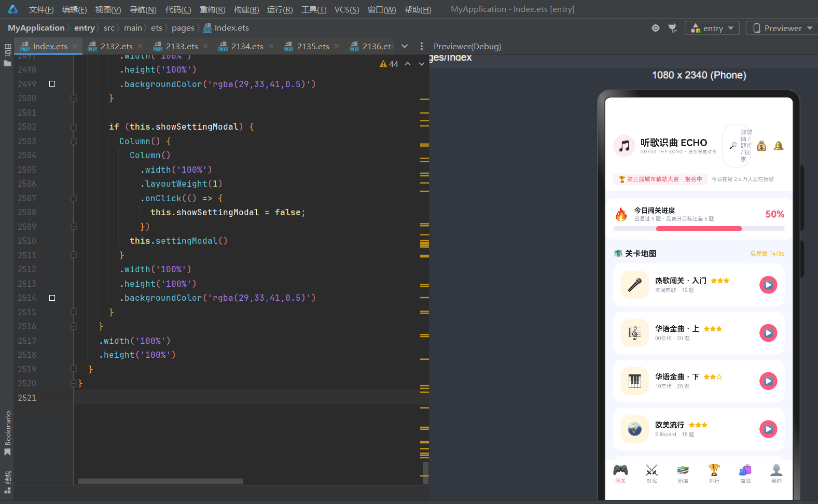This screenshot has height=504, width=818.
Task: Switch to the 2134.ets editor tab
Action: coord(247,46)
